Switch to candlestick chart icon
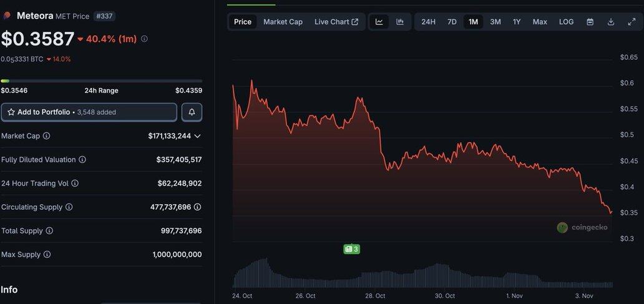 point(400,22)
